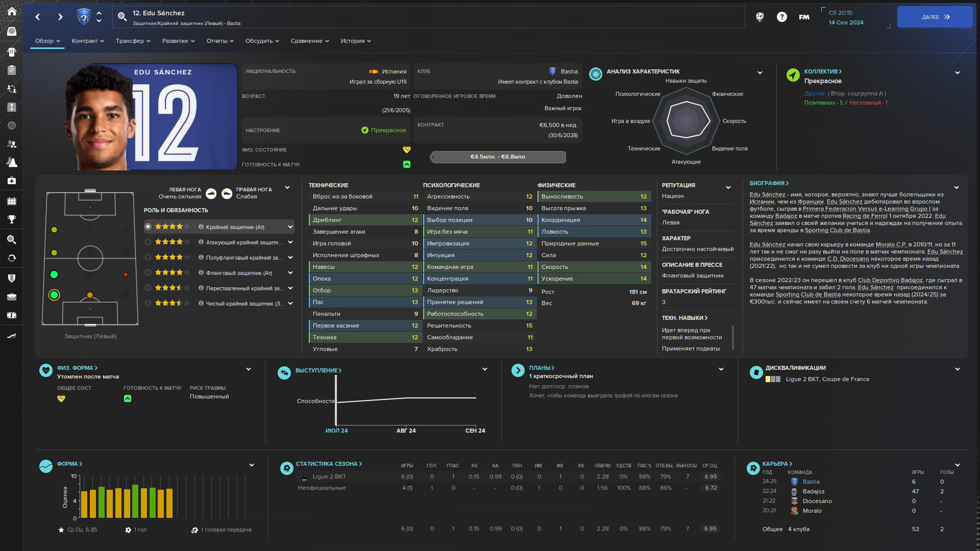Expand the Физ. форма panel chevron
Viewport: 980px width, 551px height.
tap(249, 369)
